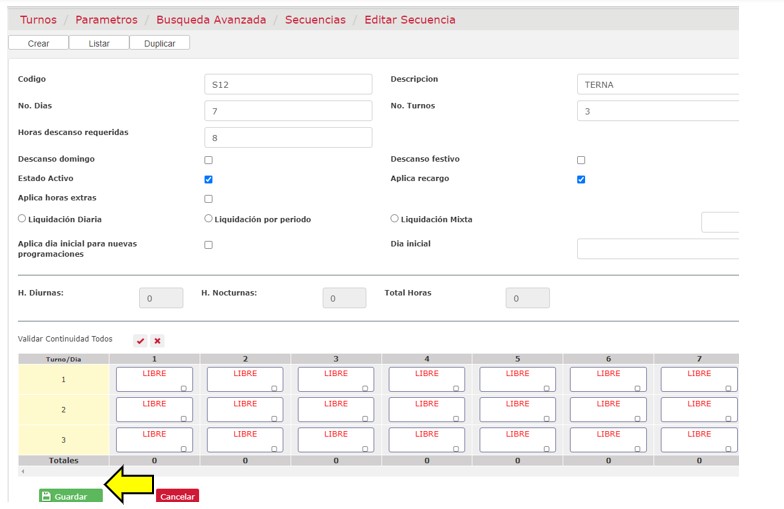Select Liquidación por periodo radio option
784x509 pixels.
coord(208,218)
